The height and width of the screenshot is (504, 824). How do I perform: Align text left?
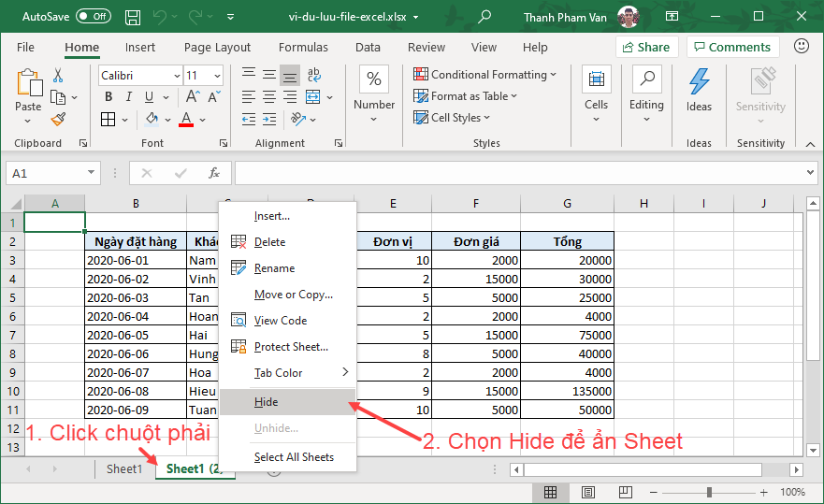coord(249,96)
